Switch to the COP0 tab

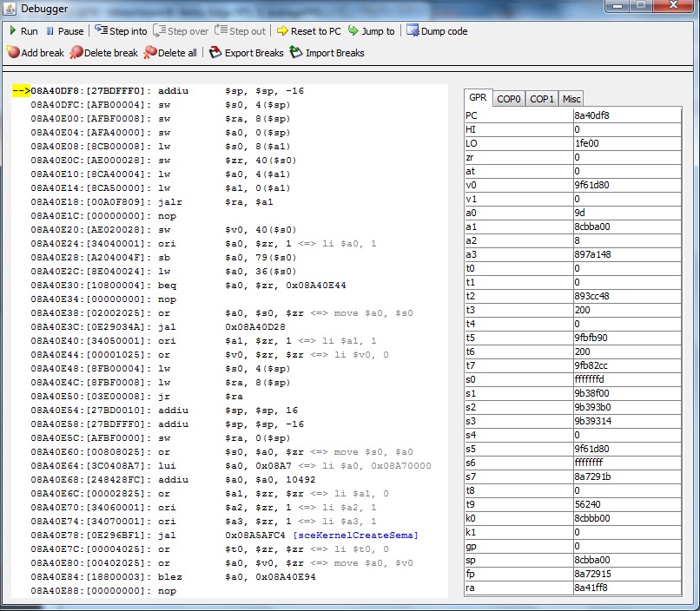[x=509, y=99]
